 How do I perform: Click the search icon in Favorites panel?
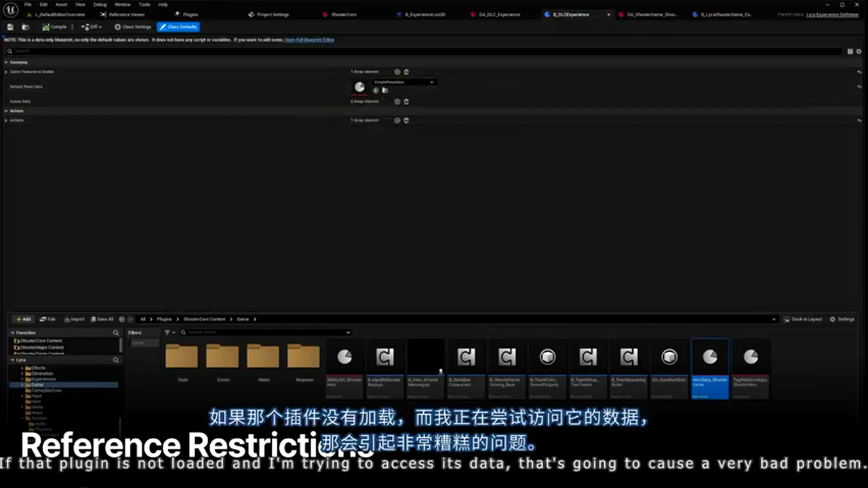(116, 333)
